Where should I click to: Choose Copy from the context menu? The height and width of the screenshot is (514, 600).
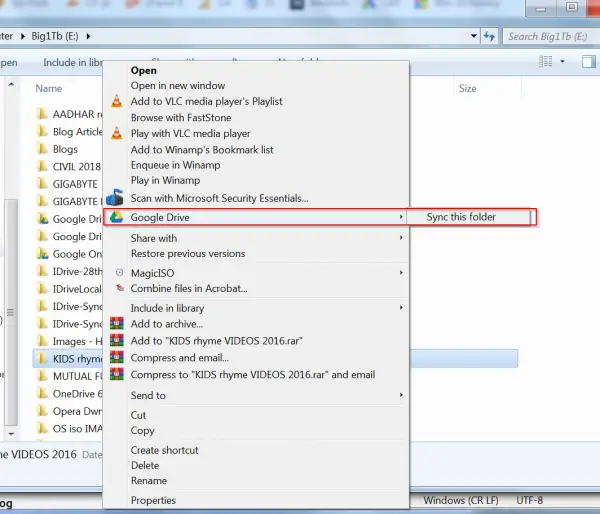click(142, 431)
